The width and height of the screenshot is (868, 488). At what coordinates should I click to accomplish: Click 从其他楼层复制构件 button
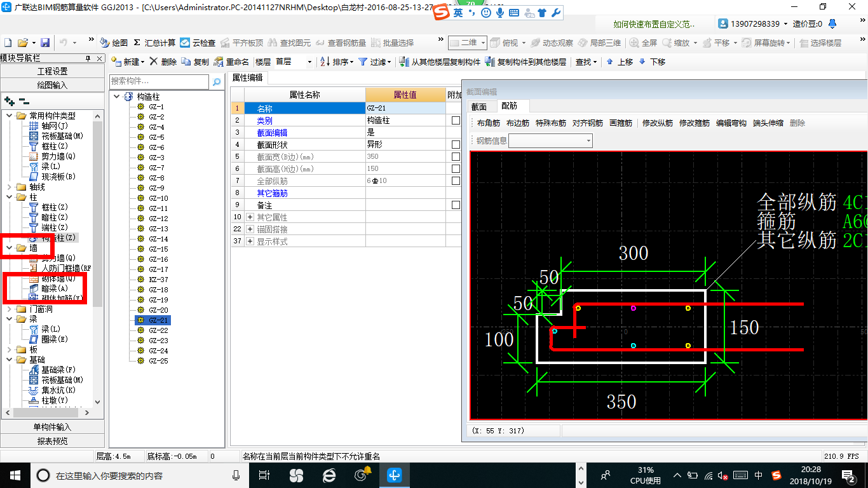440,62
